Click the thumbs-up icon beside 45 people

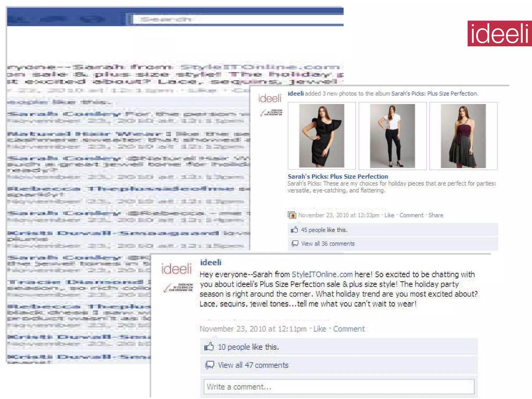click(x=294, y=230)
